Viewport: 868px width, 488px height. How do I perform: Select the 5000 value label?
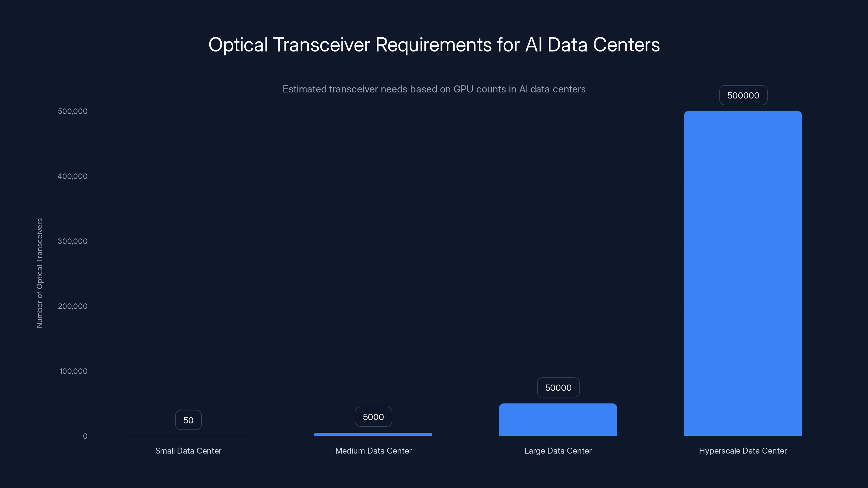373,417
